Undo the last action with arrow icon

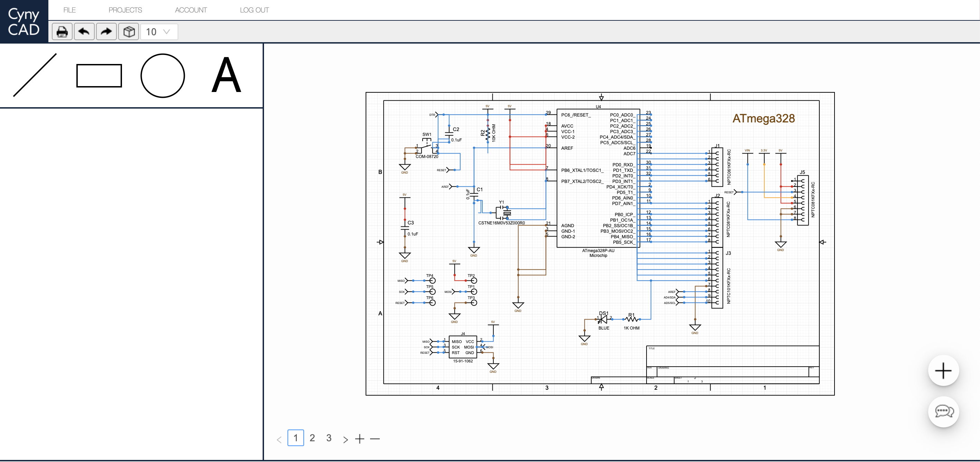pyautogui.click(x=84, y=31)
